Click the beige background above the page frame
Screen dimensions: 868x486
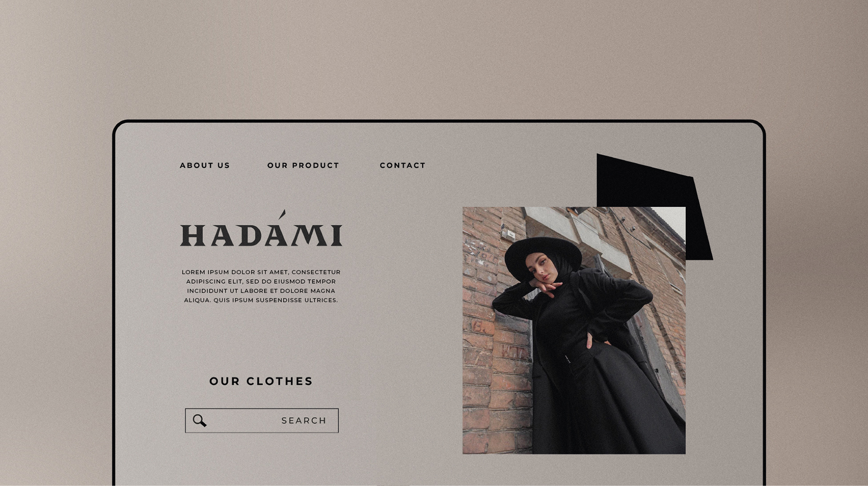tap(434, 59)
